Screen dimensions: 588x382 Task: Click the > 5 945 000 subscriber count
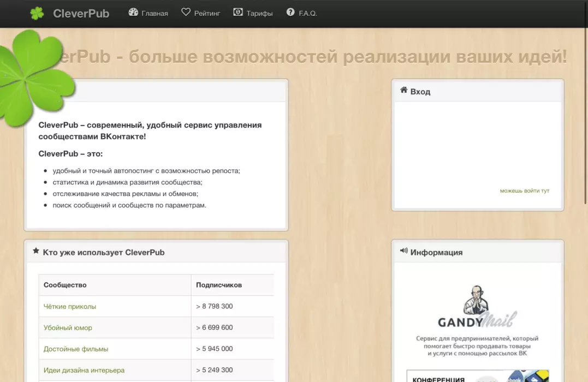point(214,349)
